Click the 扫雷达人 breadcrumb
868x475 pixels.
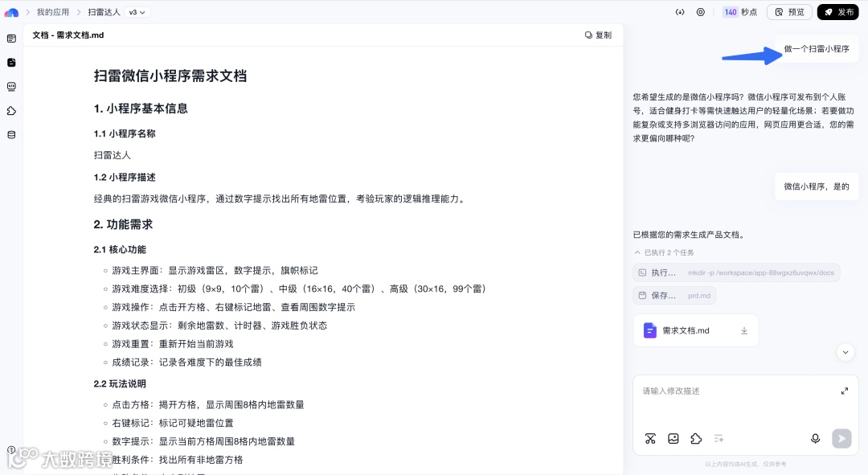[x=104, y=12]
